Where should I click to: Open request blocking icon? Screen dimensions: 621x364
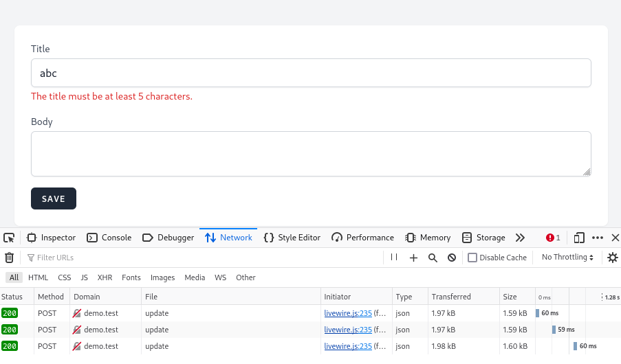452,258
